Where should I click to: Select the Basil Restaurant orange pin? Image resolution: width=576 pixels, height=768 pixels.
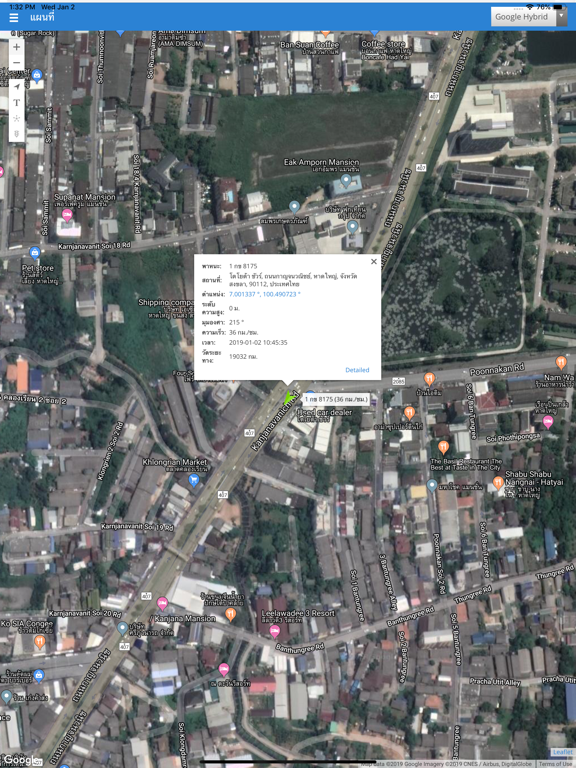[x=443, y=447]
